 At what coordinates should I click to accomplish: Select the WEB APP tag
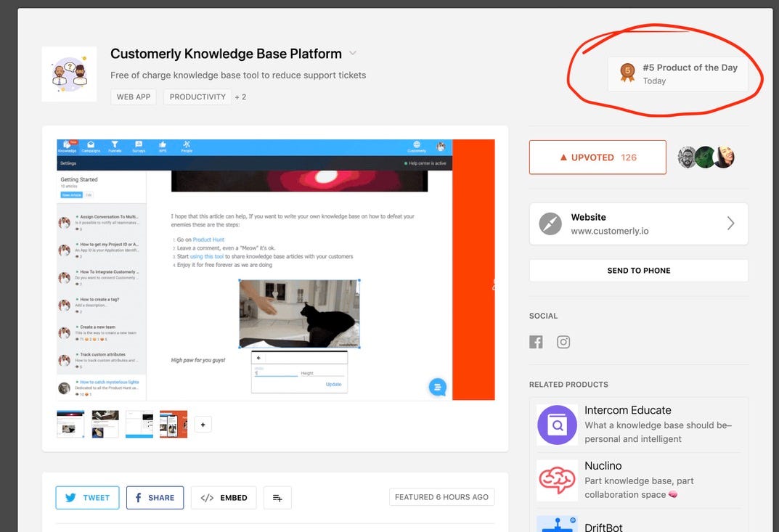coord(133,97)
